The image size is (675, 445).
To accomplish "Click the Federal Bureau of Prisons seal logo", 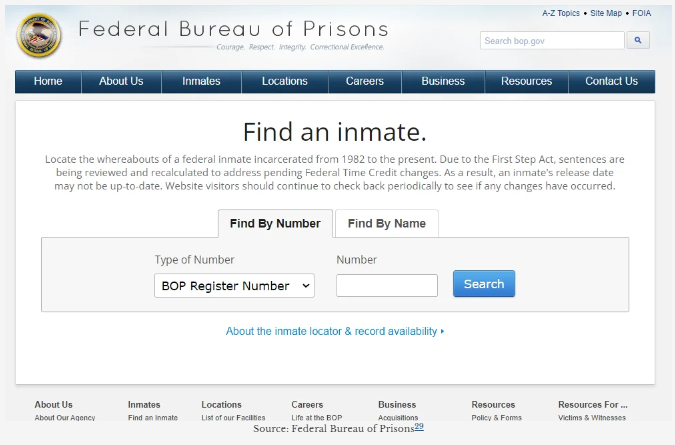I will (x=39, y=37).
